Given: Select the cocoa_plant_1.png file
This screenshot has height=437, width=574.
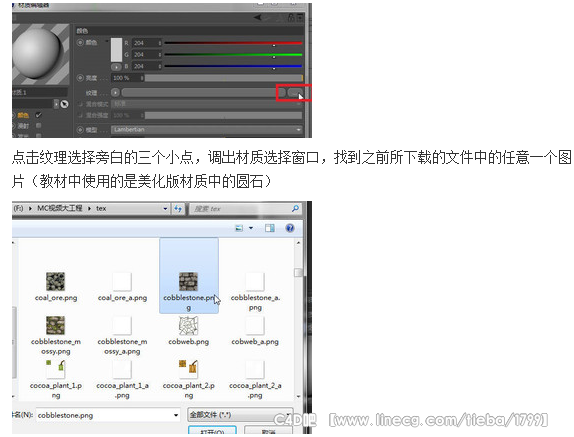Looking at the screenshot, I should point(56,380).
